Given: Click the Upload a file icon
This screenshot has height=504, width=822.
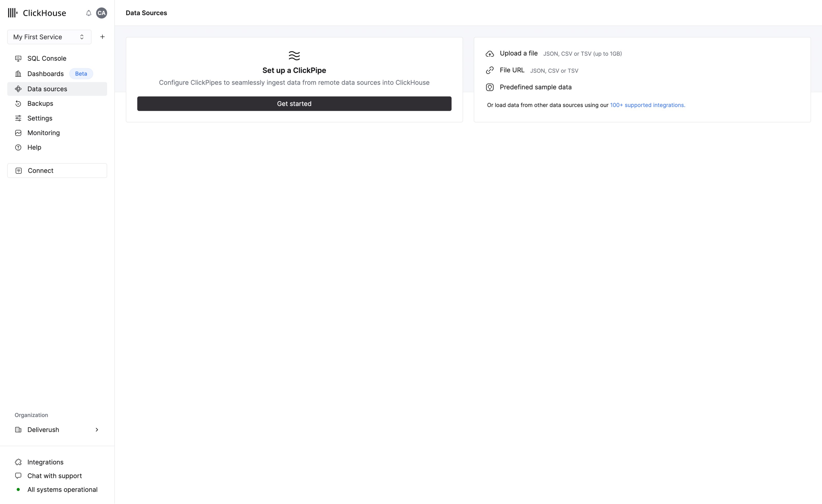Looking at the screenshot, I should 490,53.
